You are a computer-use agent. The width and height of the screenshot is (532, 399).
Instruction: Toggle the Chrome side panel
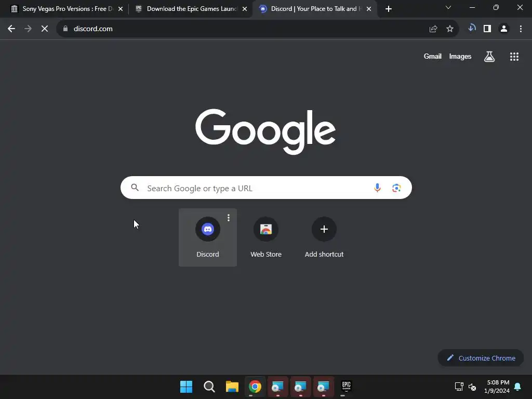487,29
